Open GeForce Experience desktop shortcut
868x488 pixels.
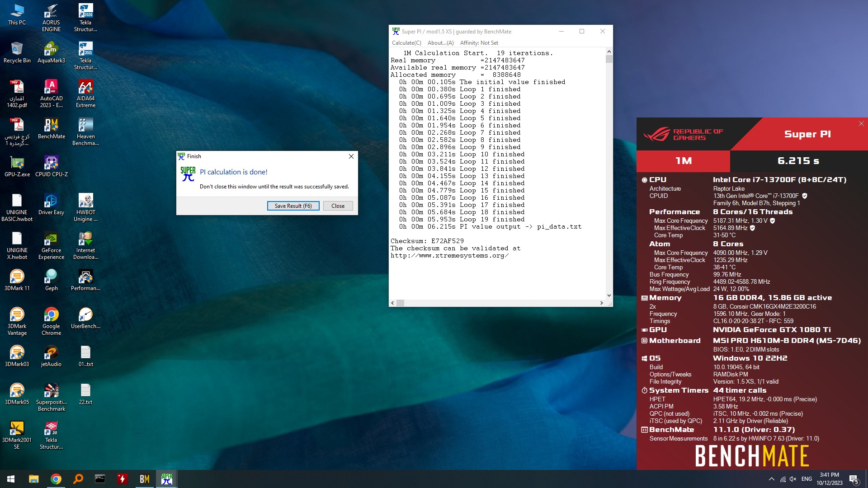51,245
